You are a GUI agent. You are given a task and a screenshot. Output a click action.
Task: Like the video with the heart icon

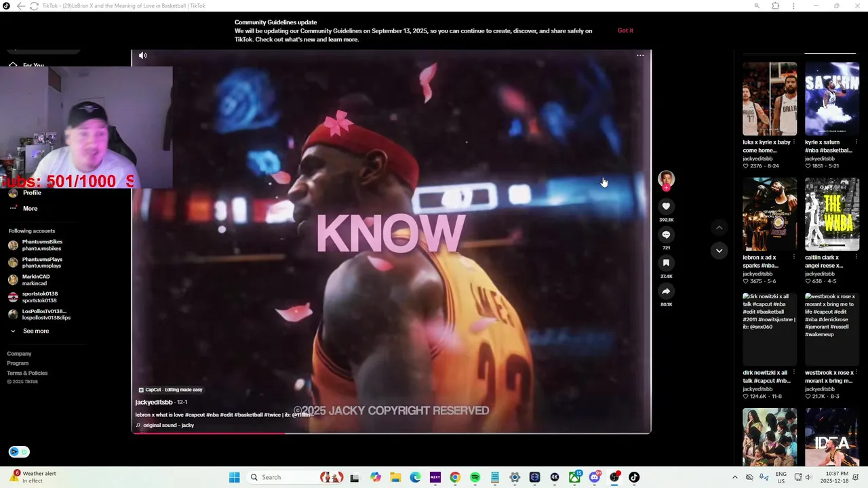[666, 206]
